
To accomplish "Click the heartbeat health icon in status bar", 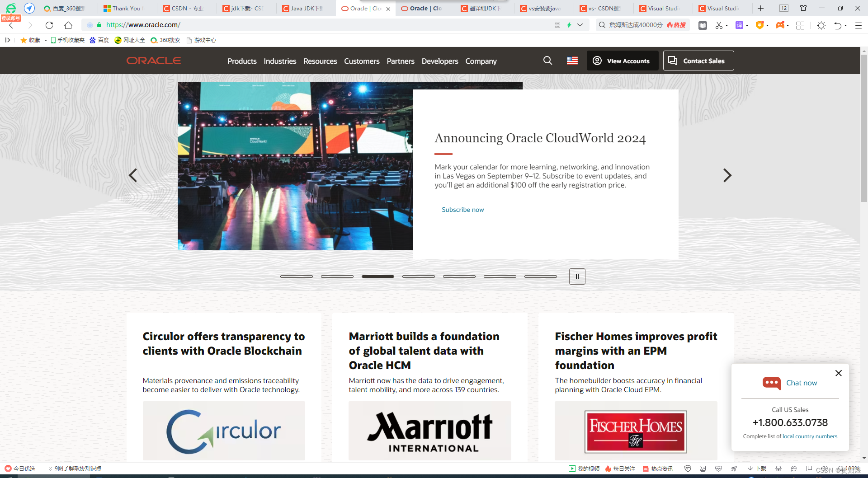I will pos(718,469).
